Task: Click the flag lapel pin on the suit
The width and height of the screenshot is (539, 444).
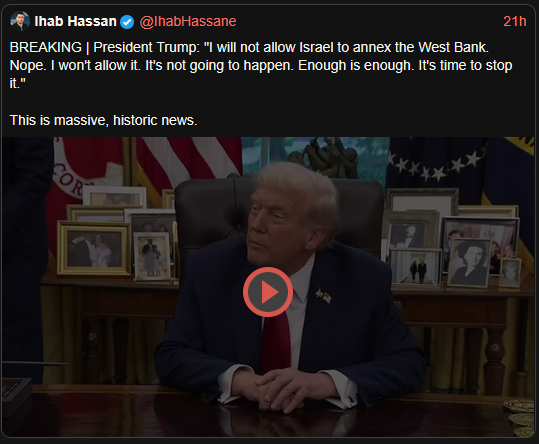Action: pyautogui.click(x=324, y=296)
